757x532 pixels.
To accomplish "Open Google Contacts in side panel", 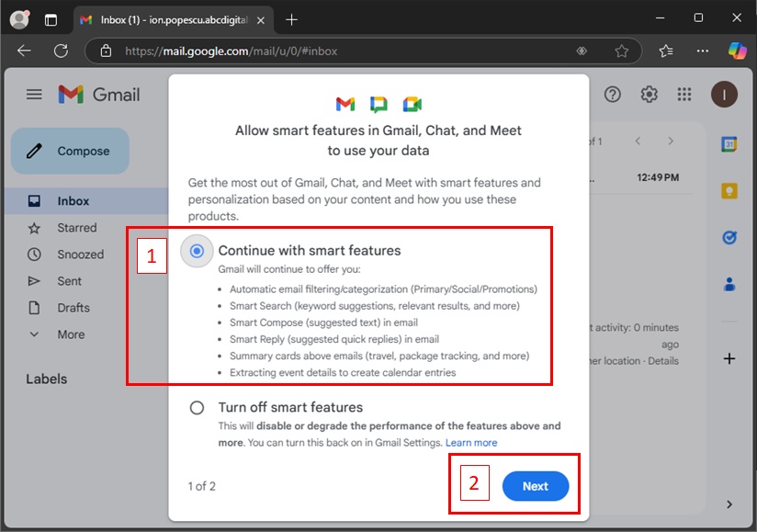I will click(x=729, y=284).
